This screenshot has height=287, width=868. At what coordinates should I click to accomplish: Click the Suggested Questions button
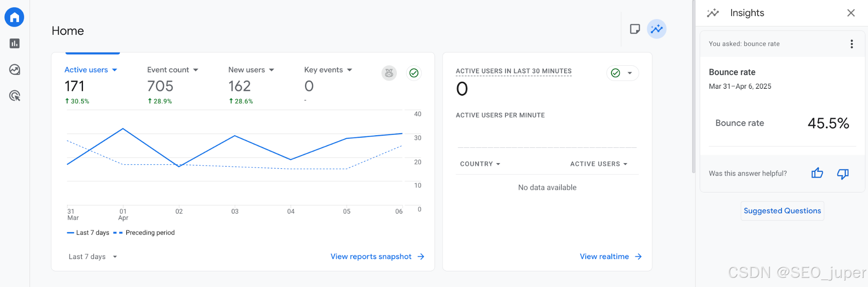click(782, 211)
